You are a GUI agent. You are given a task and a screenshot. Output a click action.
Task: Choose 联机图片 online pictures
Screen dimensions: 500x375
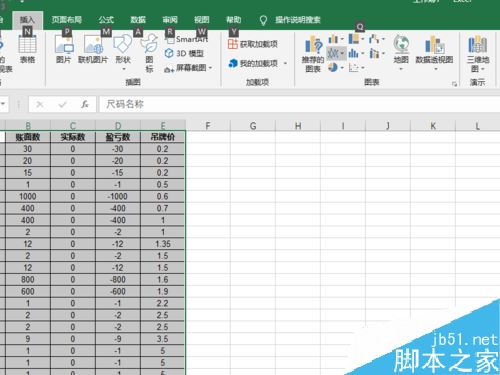click(x=93, y=50)
